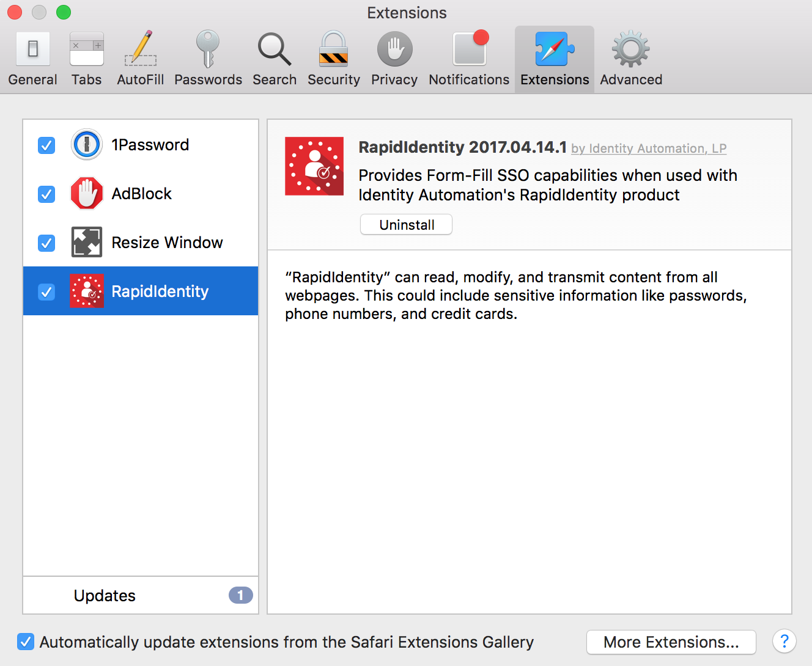Select the Extensions preferences pane

pyautogui.click(x=555, y=59)
